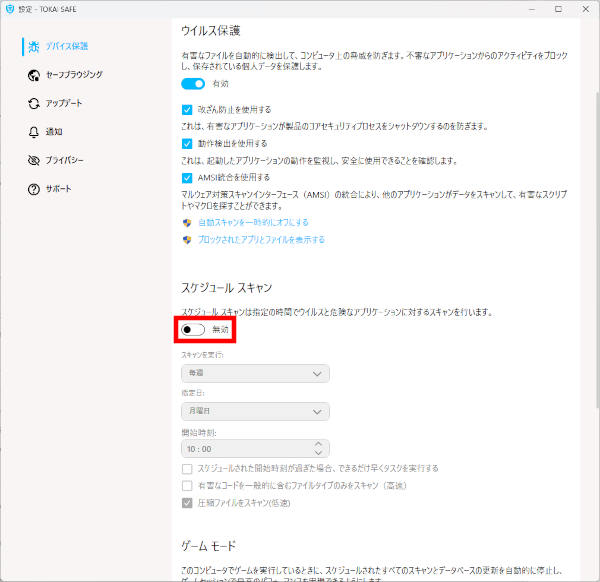Click the スケジュール スキャン heading

coord(227,288)
